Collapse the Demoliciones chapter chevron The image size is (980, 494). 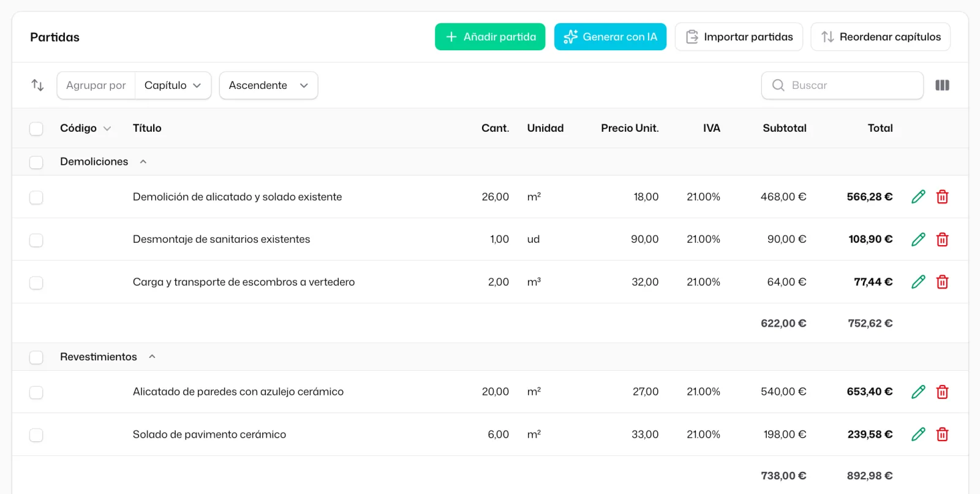pos(143,162)
